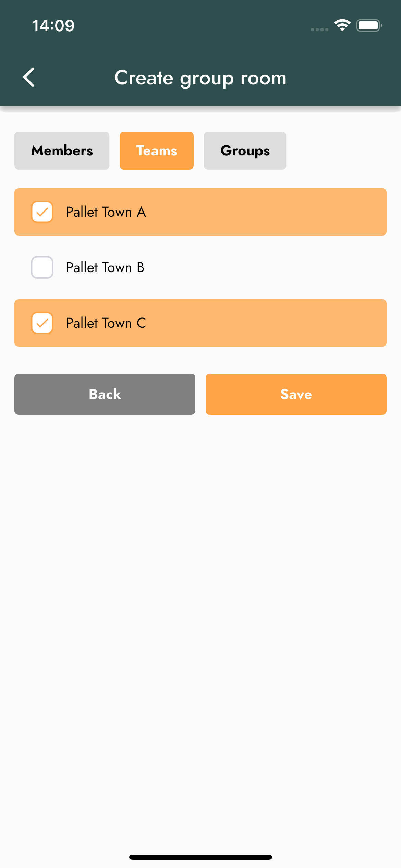Screen dimensions: 401x868
Task: Tap the 14:09 clock in the status bar
Action: [x=53, y=26]
